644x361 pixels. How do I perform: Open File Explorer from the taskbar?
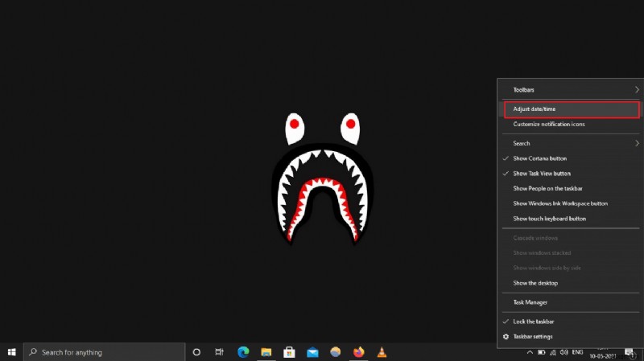click(x=266, y=352)
